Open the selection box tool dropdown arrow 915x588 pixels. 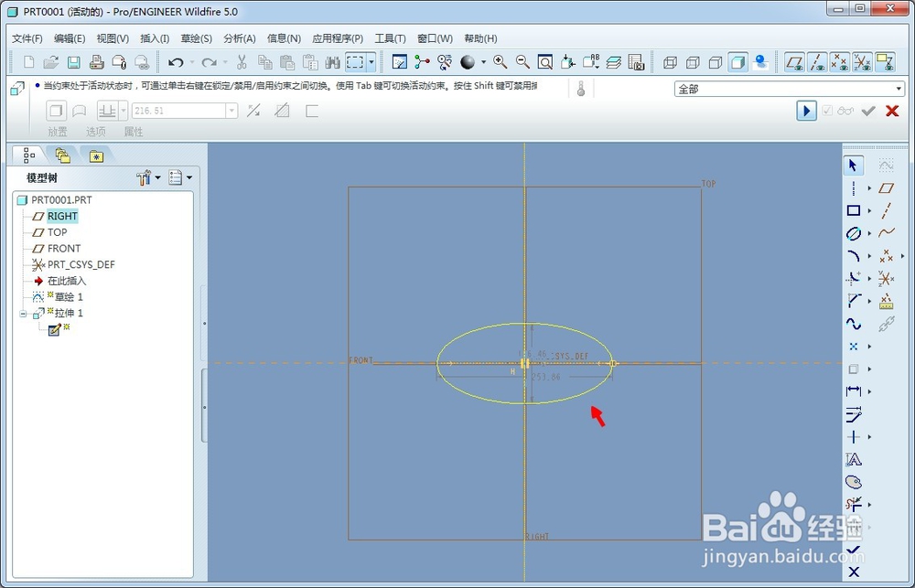371,62
